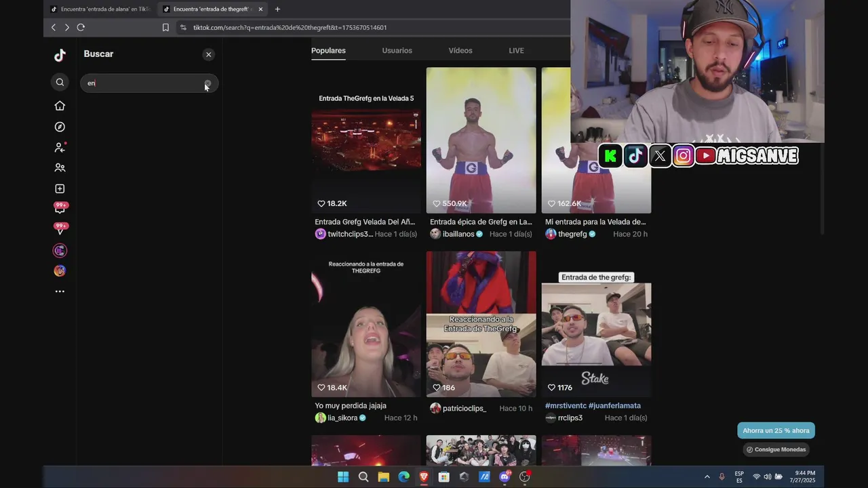Open video 'Entrada TheGrefg en la Velada 5'
This screenshot has width=868, height=488.
pos(366,140)
